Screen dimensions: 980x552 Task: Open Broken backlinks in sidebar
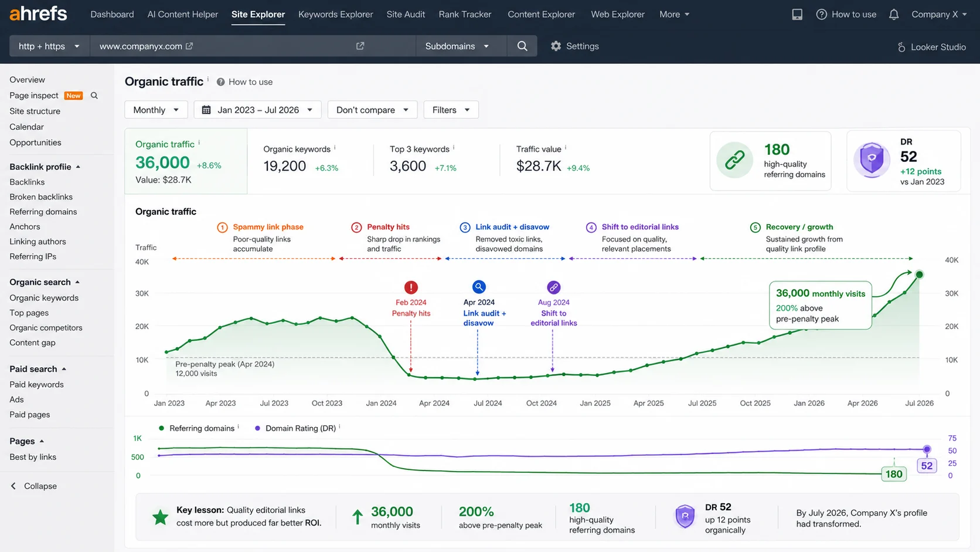tap(41, 197)
